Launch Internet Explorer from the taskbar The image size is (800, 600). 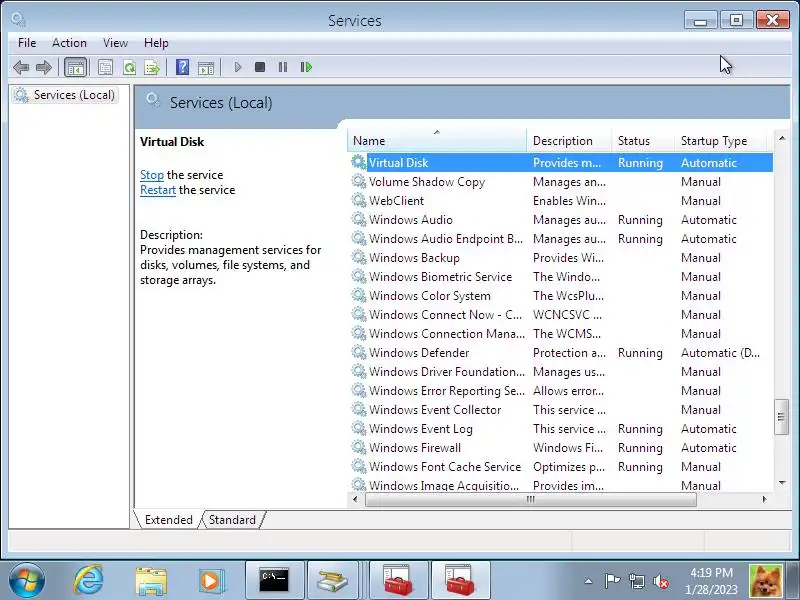pyautogui.click(x=88, y=580)
